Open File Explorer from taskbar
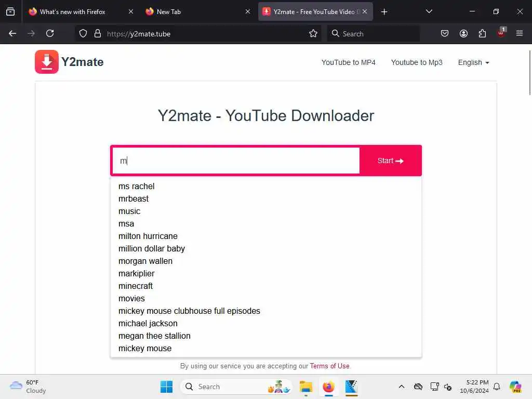The height and width of the screenshot is (399, 532). 305,387
